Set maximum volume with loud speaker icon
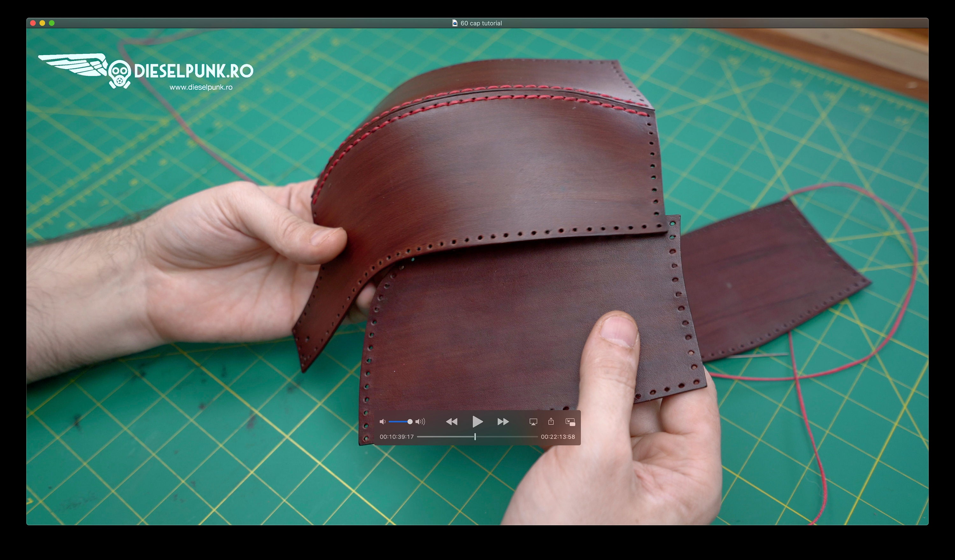This screenshot has height=560, width=955. [x=420, y=422]
